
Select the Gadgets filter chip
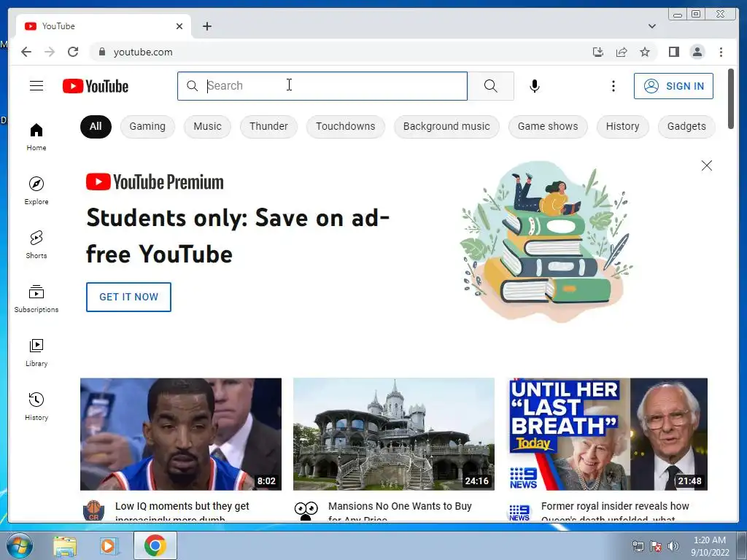pyautogui.click(x=686, y=126)
